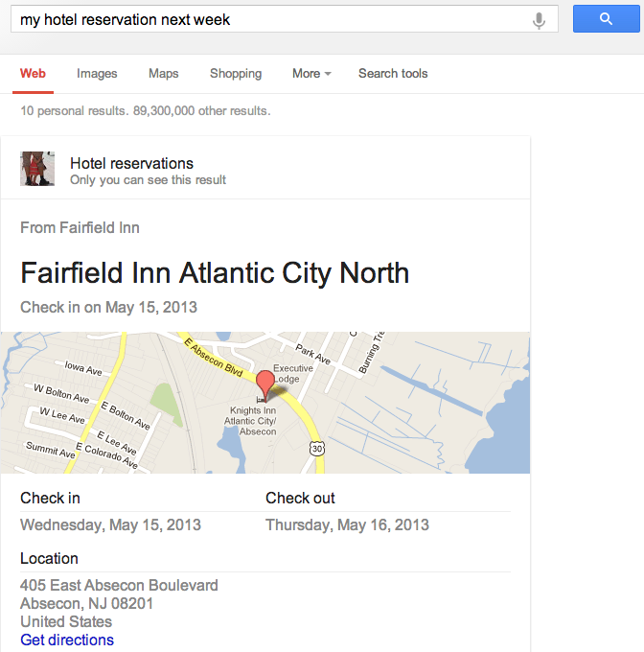Image resolution: width=644 pixels, height=652 pixels.
Task: Open the Shopping tab
Action: coord(236,74)
